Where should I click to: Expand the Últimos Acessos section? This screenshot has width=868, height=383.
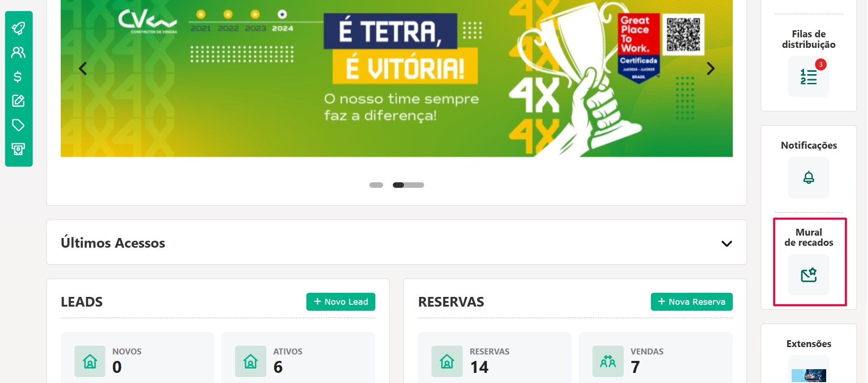click(727, 244)
